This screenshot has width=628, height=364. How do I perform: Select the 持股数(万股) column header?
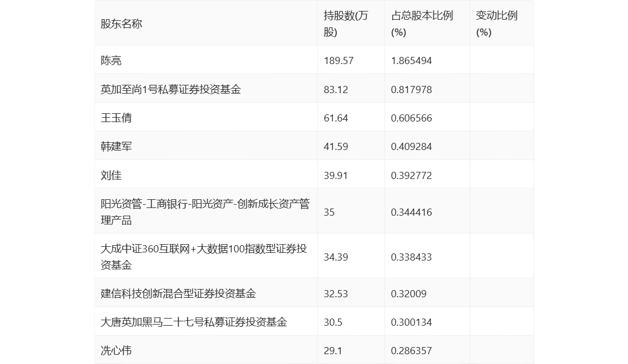point(345,24)
